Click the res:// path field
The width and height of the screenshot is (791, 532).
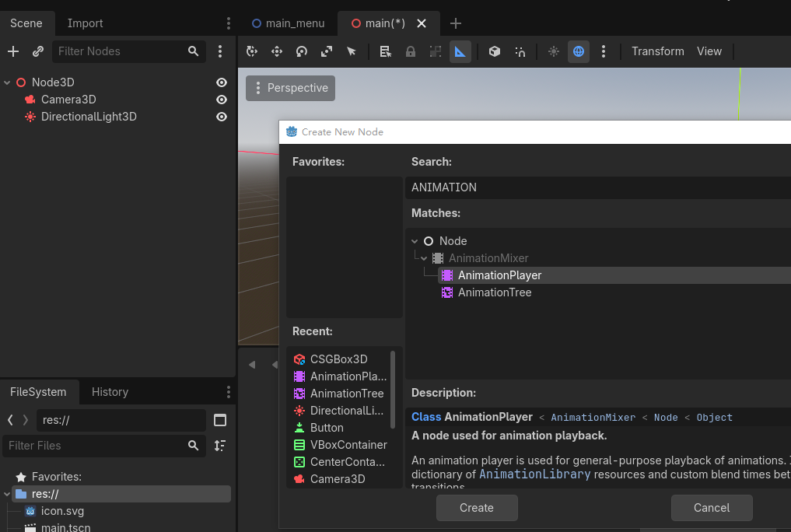(x=121, y=420)
